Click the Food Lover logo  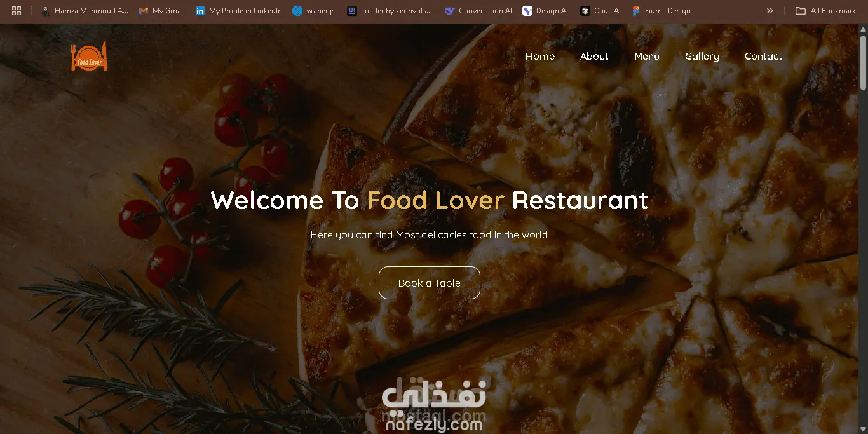click(x=89, y=57)
